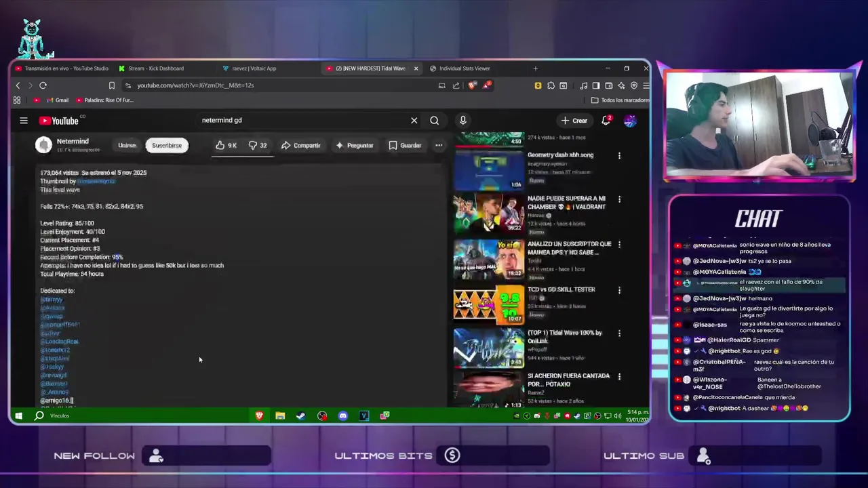Open Windows Start menu
This screenshot has height=488, width=868.
(x=18, y=415)
